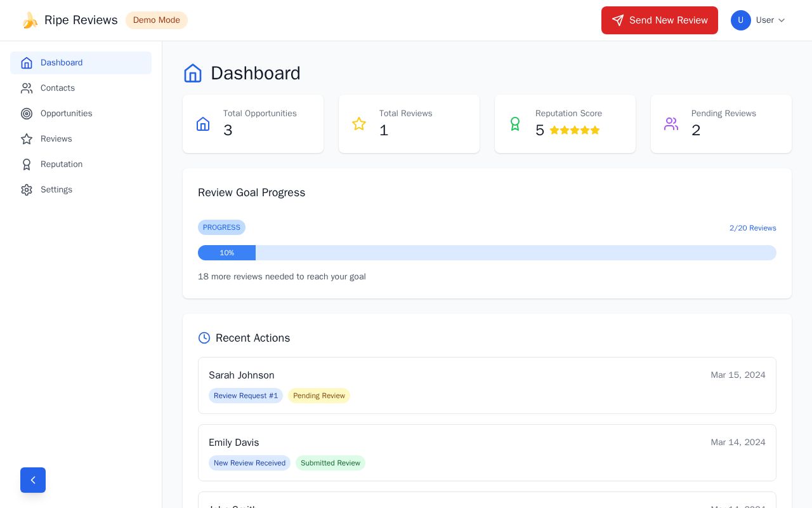This screenshot has width=812, height=508.
Task: Click the large home icon beside Dashboard heading
Action: 193,73
